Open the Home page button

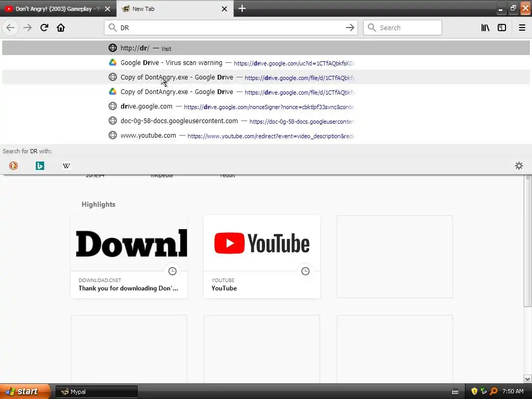pos(61,28)
